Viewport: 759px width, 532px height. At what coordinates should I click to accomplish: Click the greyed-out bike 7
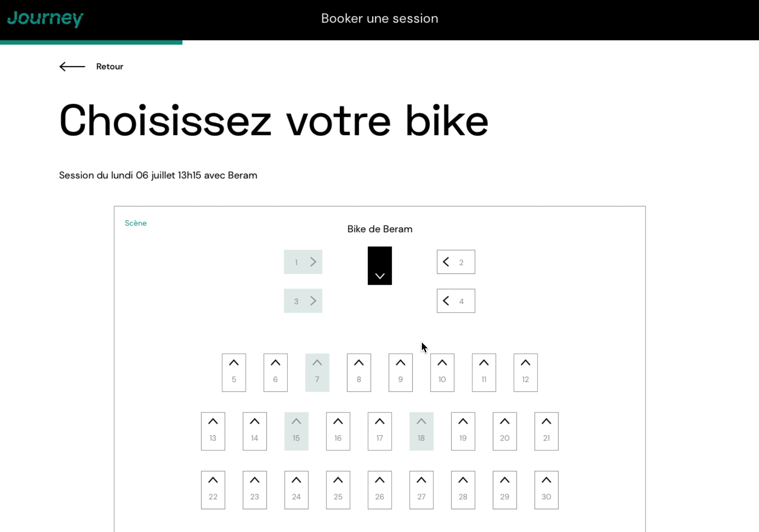[317, 373]
